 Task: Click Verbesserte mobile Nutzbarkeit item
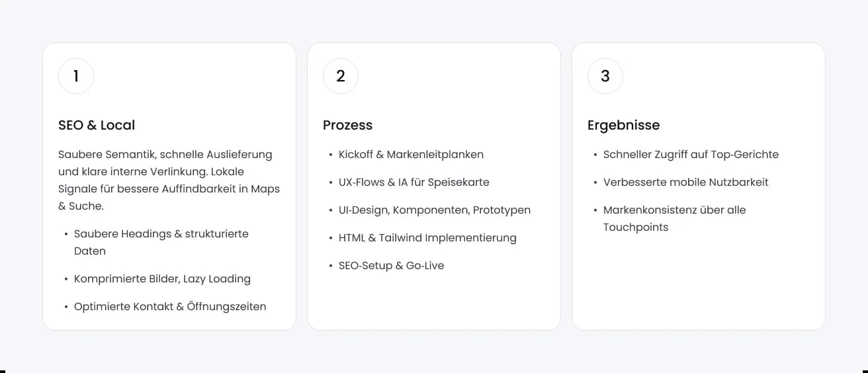685,182
